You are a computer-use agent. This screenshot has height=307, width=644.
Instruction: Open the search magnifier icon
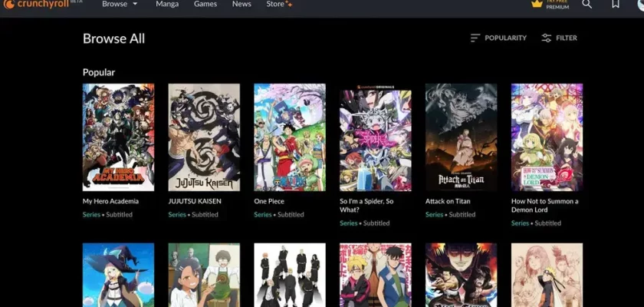[x=587, y=4]
